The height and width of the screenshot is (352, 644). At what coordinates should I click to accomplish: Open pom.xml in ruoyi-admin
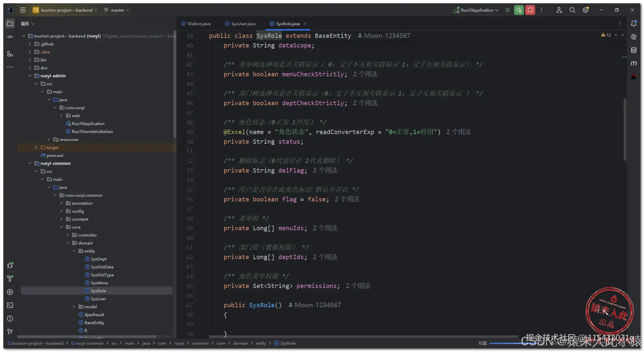click(x=52, y=155)
